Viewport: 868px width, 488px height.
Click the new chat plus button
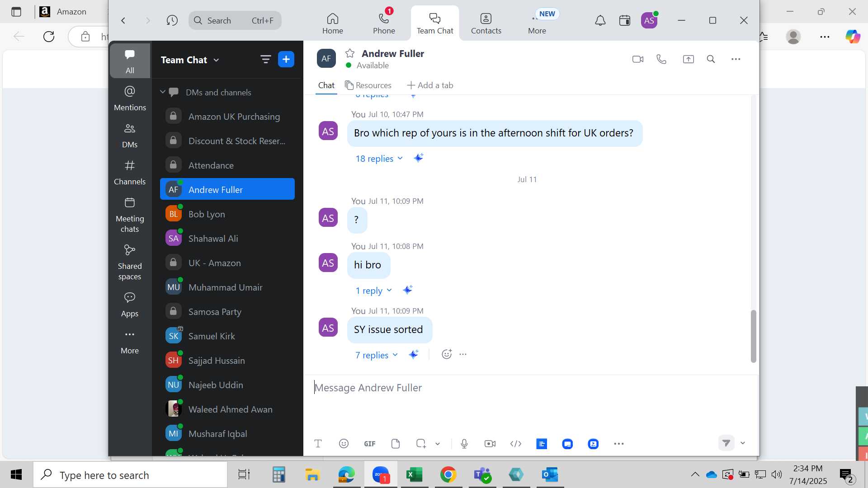(286, 59)
